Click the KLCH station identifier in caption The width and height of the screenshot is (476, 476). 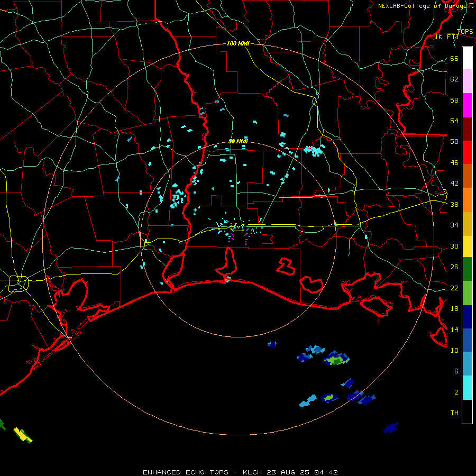(x=253, y=472)
